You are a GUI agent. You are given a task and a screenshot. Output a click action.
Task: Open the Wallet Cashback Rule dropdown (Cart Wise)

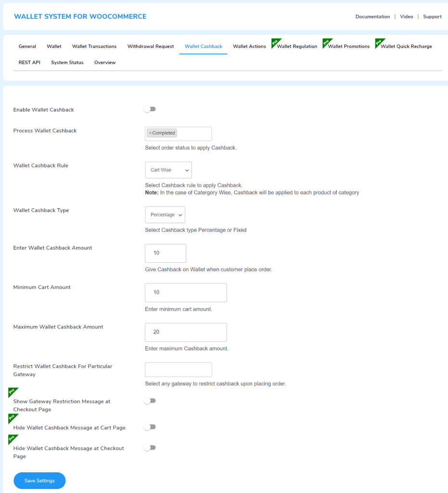[x=168, y=170]
